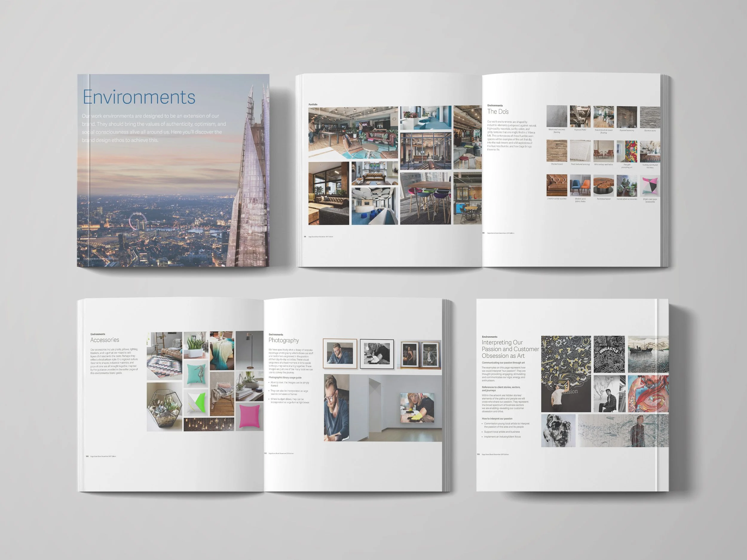Click the 'Portfolio' label above office photos
Screen dimensions: 747x560
[x=313, y=105]
